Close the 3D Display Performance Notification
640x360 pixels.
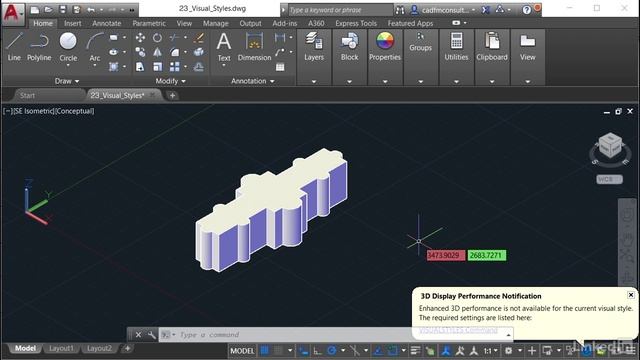pyautogui.click(x=631, y=295)
